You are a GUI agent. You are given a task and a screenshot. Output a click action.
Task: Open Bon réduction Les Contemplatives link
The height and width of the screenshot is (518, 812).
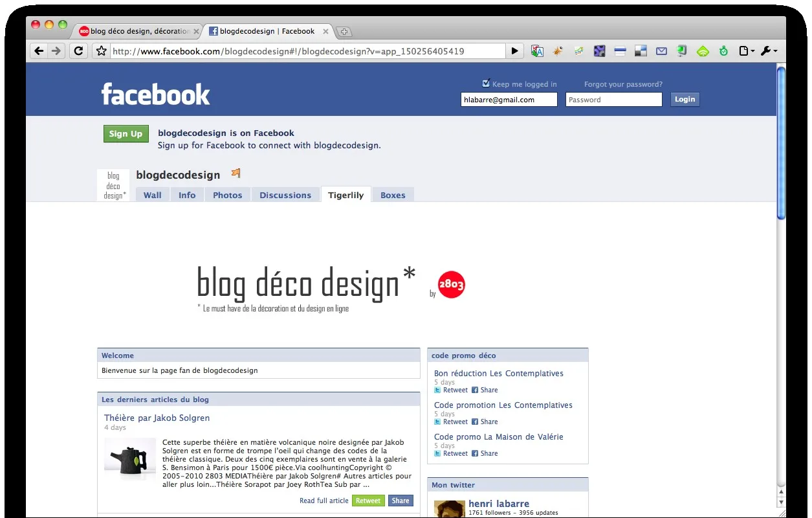[x=499, y=374]
